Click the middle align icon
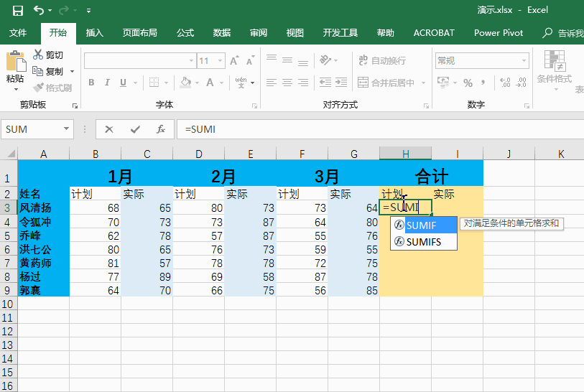The height and width of the screenshot is (392, 584). tap(287, 60)
